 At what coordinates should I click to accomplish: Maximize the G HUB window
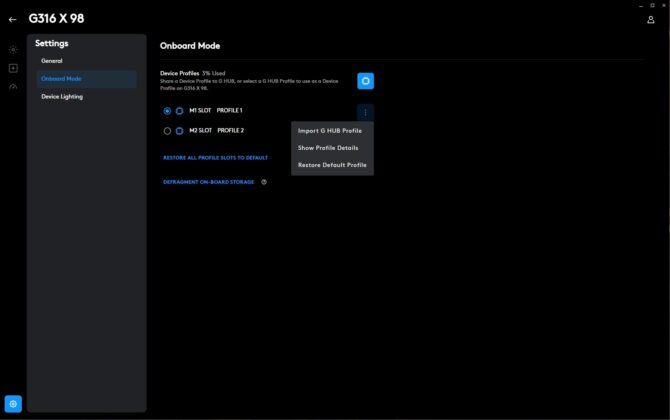(x=652, y=6)
